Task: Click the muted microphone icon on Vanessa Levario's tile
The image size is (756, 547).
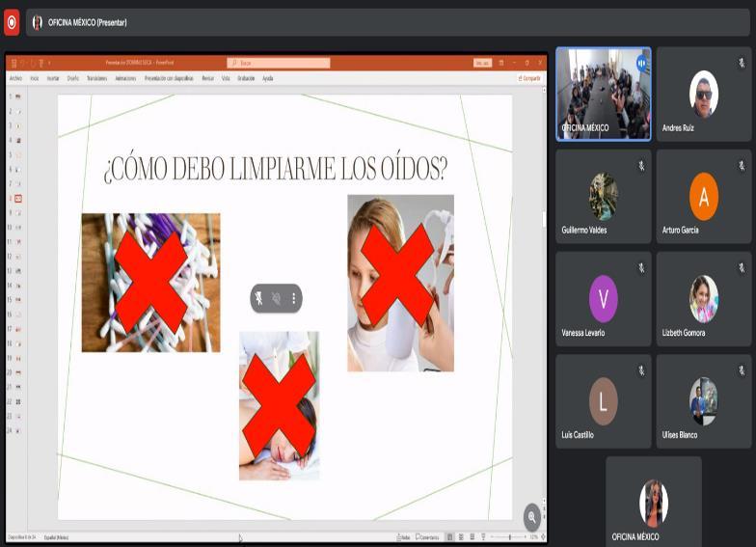Action: tap(641, 268)
